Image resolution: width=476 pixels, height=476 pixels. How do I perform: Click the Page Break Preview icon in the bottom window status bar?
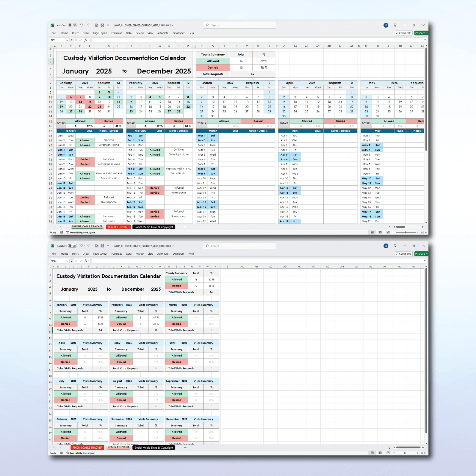[x=388, y=453]
